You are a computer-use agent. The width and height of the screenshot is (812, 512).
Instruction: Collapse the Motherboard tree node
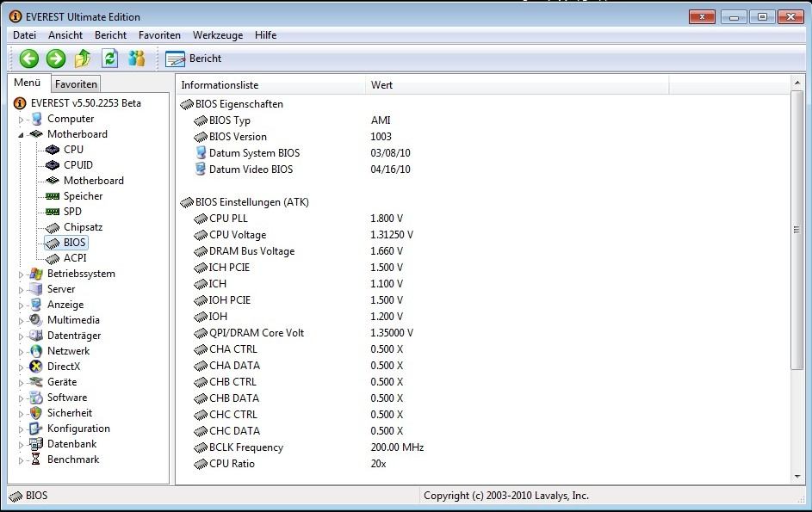pyautogui.click(x=21, y=134)
